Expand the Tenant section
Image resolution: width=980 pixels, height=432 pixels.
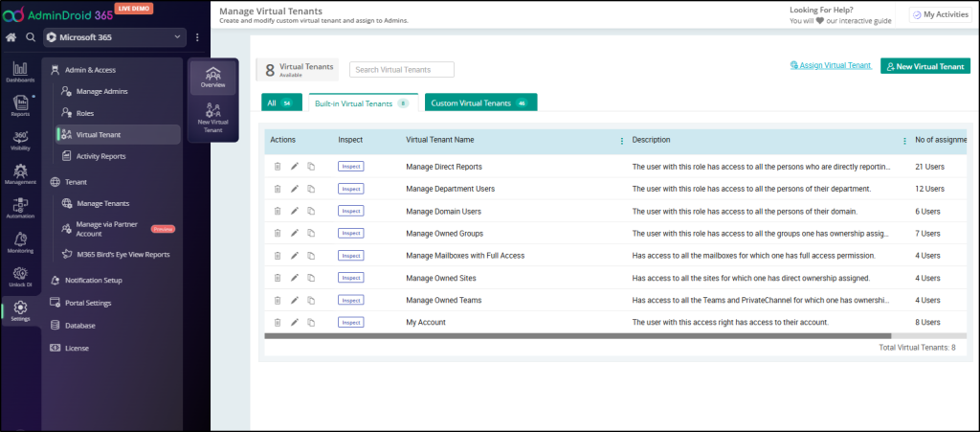pos(76,182)
